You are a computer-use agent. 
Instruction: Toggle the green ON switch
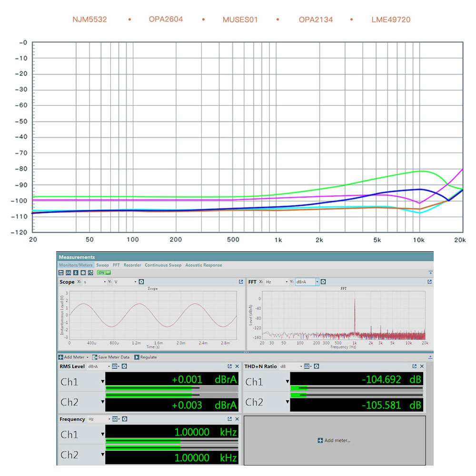coord(103,272)
